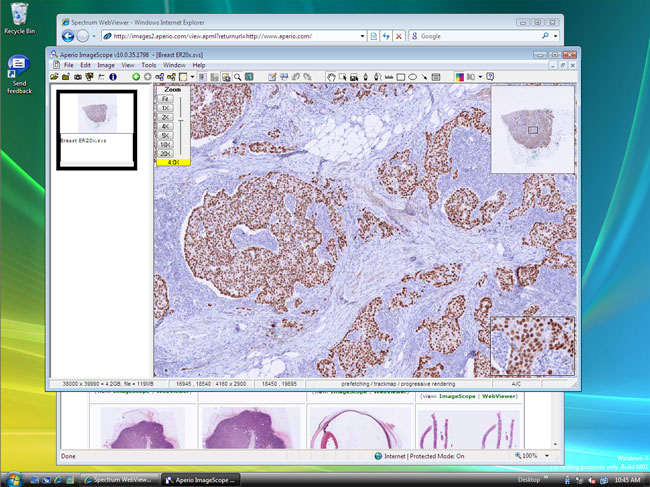Click Aperio ImageScope taskbar button

coord(200,480)
